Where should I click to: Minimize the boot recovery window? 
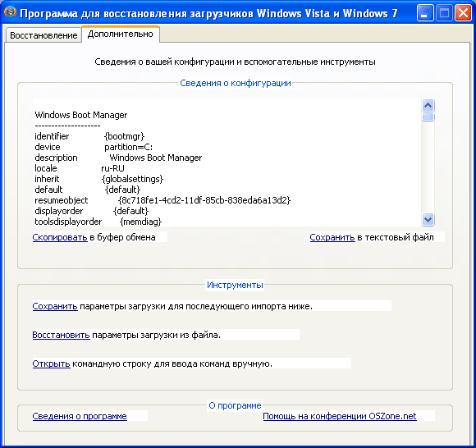click(x=424, y=13)
